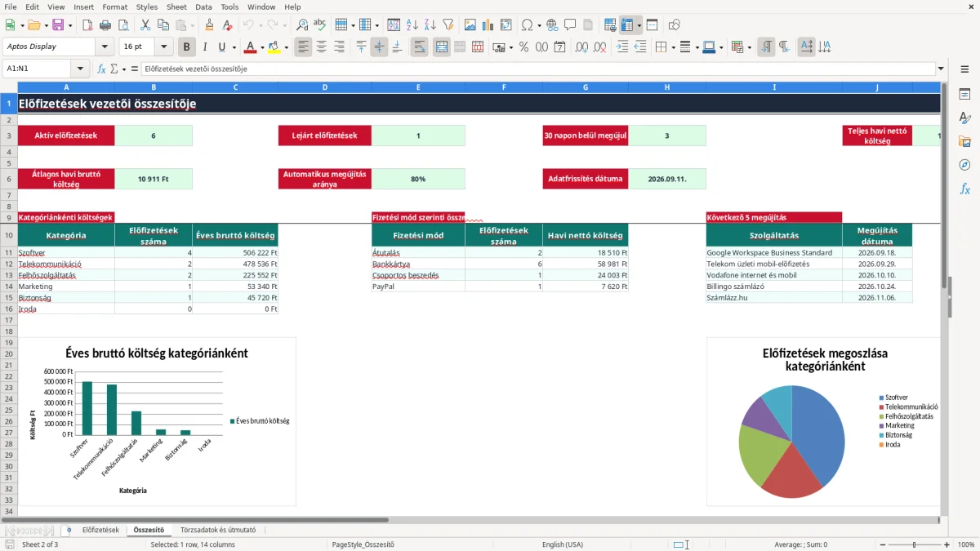Screen dimensions: 980x551
Task: Copy the selection to clipboard
Action: click(163, 25)
